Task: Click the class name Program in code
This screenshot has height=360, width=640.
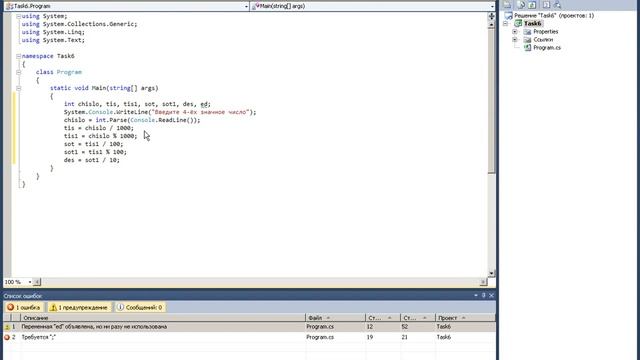Action: pyautogui.click(x=69, y=72)
